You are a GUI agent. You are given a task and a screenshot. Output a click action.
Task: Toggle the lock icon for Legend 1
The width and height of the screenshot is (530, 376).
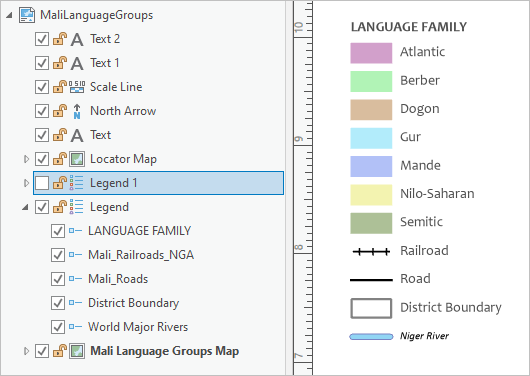pyautogui.click(x=60, y=183)
